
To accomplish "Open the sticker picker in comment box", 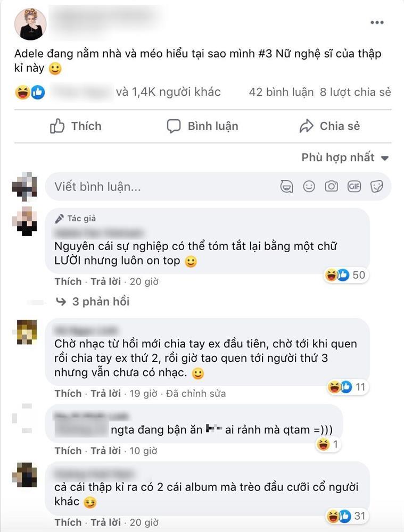I will [376, 186].
